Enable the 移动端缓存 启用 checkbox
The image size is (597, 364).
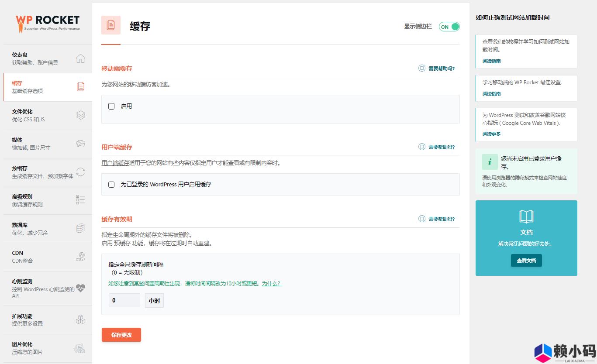pos(111,106)
